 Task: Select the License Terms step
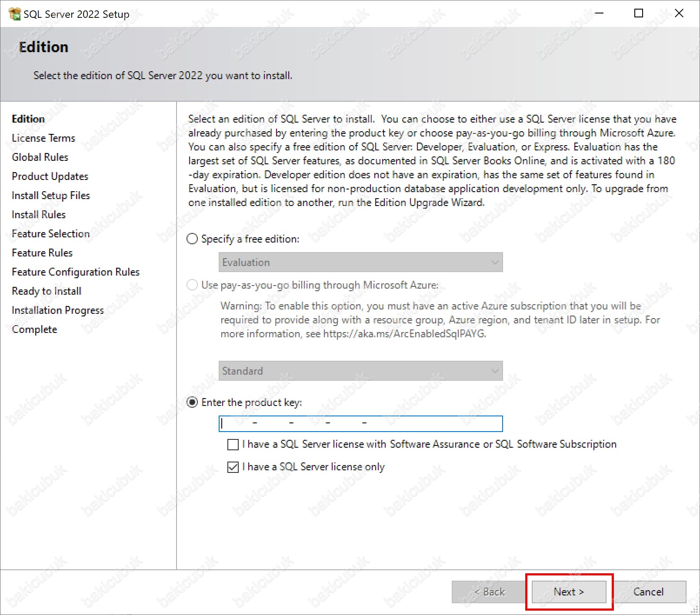[x=43, y=138]
